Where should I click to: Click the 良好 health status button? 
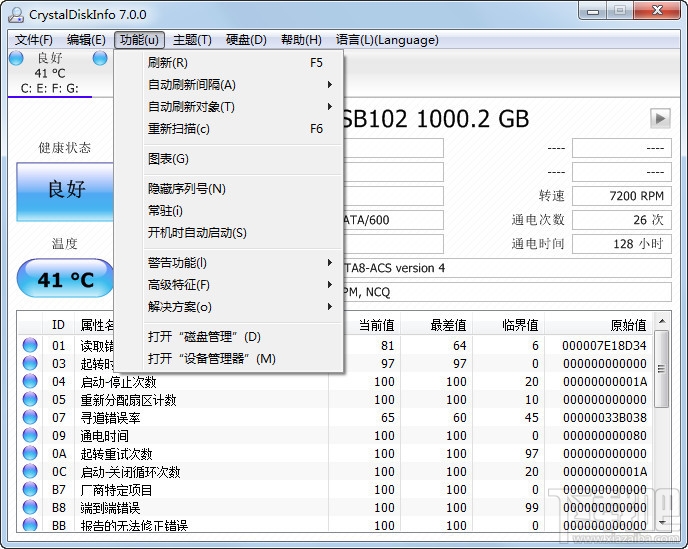pyautogui.click(x=65, y=191)
